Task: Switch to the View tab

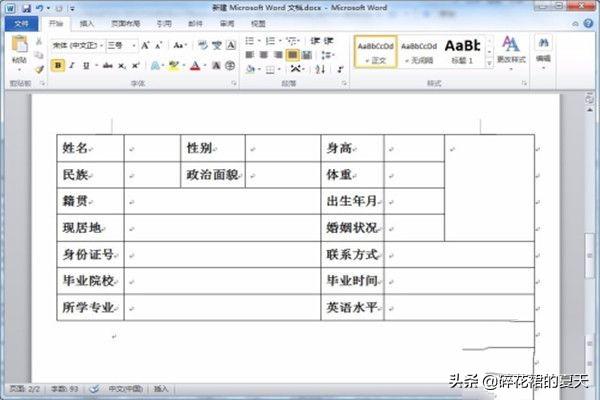Action: click(x=258, y=24)
